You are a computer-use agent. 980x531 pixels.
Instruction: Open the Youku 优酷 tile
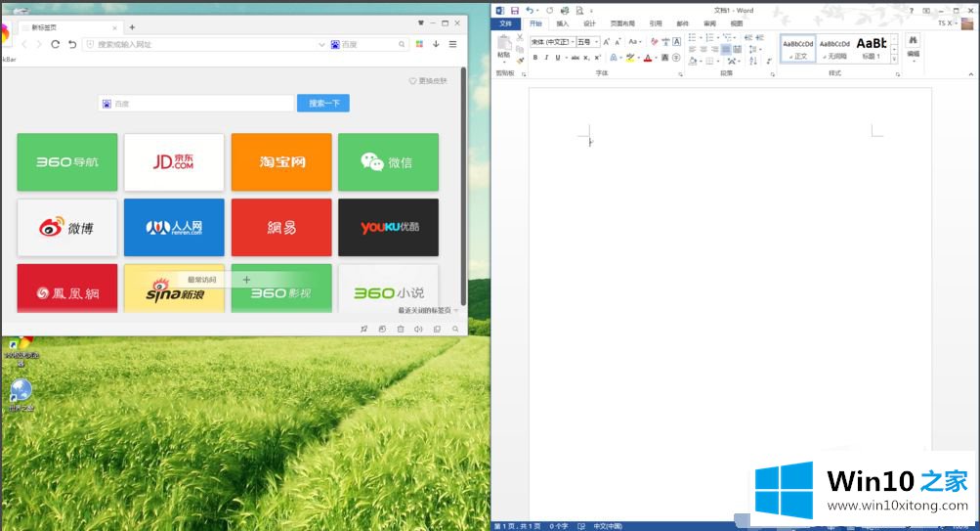(x=388, y=228)
